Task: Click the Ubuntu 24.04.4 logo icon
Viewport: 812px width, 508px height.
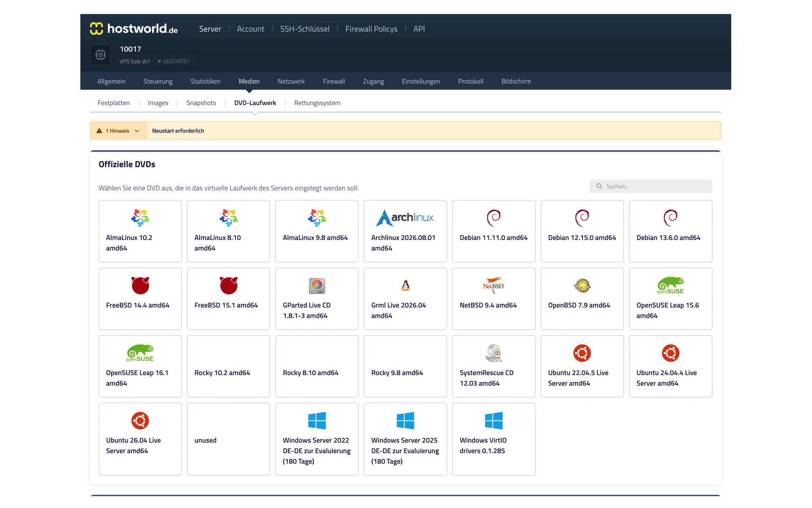Action: click(670, 353)
